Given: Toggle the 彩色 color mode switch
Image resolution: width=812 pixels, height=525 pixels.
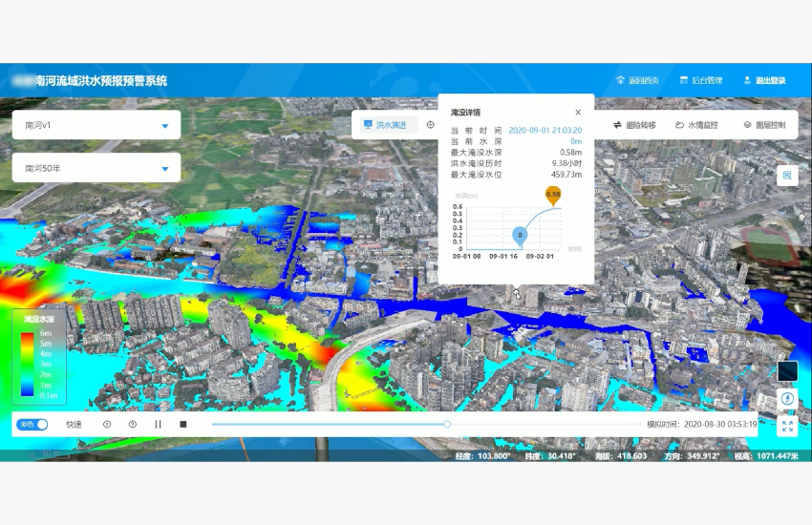Looking at the screenshot, I should pos(32,424).
